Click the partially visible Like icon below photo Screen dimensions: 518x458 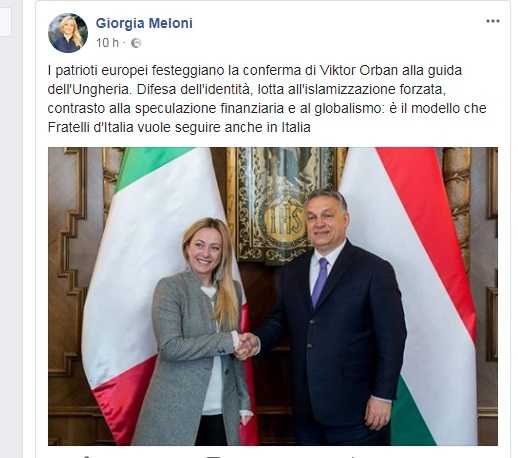[x=86, y=456]
